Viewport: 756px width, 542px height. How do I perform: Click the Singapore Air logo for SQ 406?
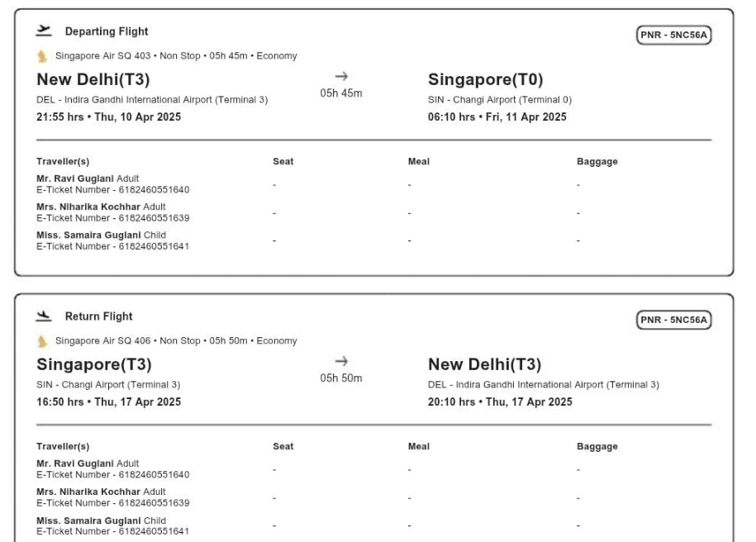pos(42,341)
